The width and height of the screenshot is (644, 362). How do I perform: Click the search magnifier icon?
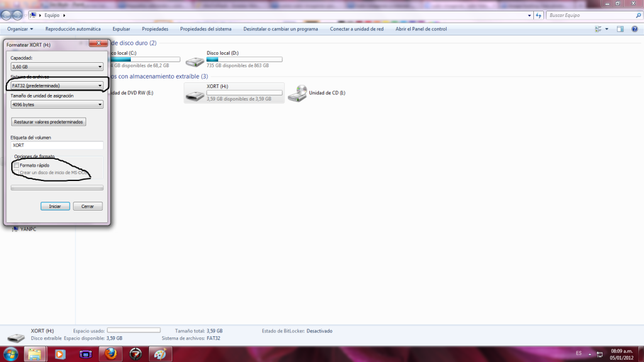638,15
